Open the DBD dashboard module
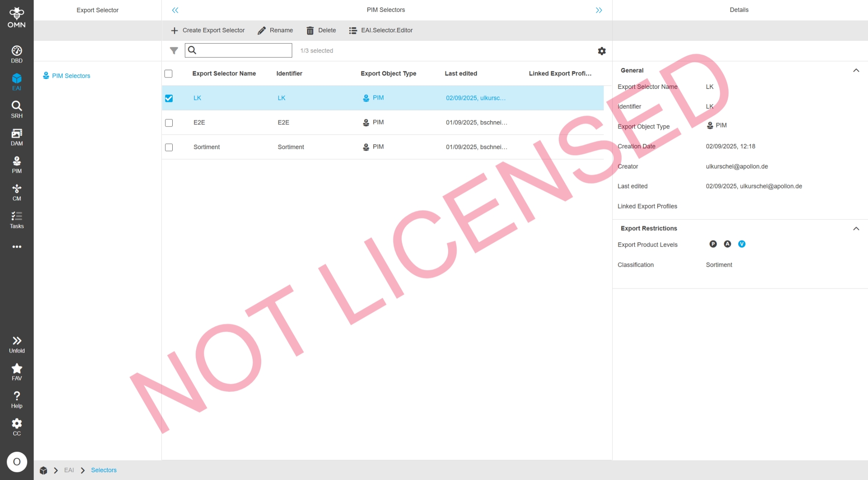Viewport: 868px width, 480px height. (x=17, y=54)
